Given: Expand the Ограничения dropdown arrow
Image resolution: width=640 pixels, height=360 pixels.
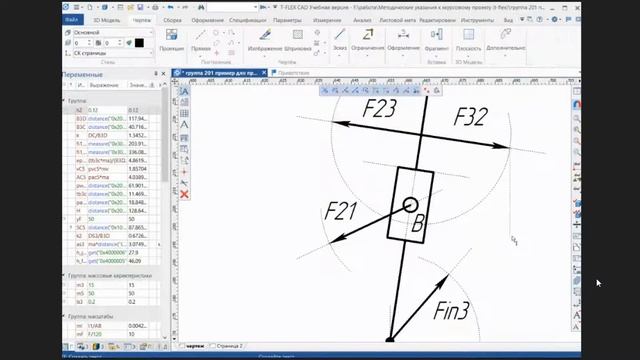Looking at the screenshot, I should pyautogui.click(x=368, y=55).
